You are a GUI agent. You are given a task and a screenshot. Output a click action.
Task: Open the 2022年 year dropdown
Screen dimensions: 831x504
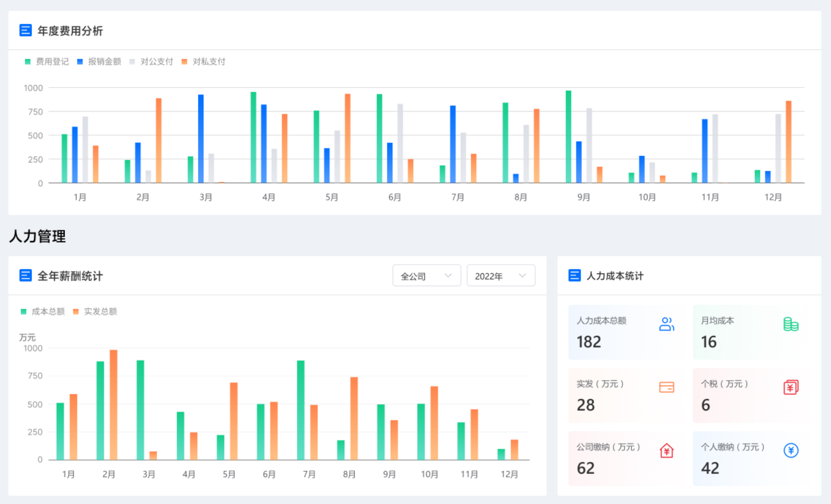point(501,276)
